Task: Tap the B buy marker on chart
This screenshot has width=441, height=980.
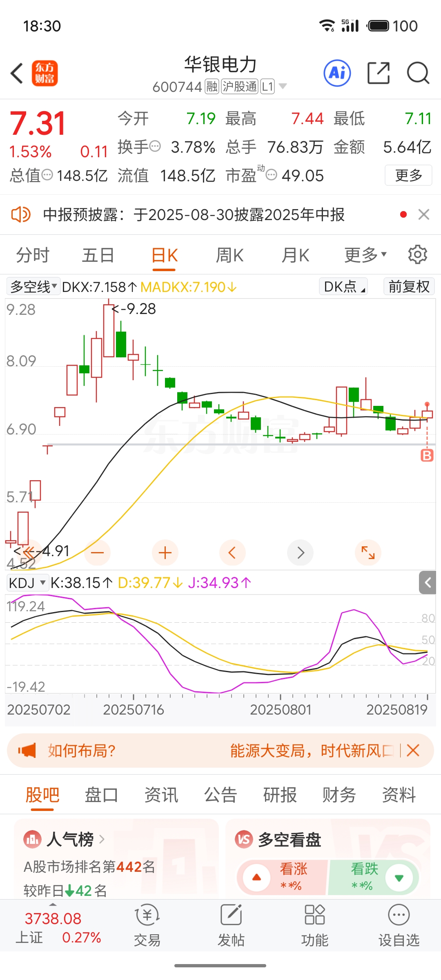Action: pos(427,455)
